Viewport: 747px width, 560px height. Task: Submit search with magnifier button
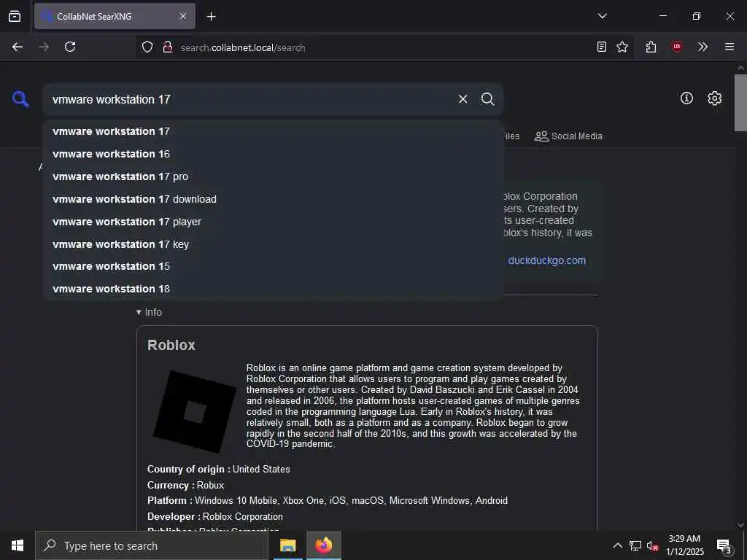pos(487,99)
